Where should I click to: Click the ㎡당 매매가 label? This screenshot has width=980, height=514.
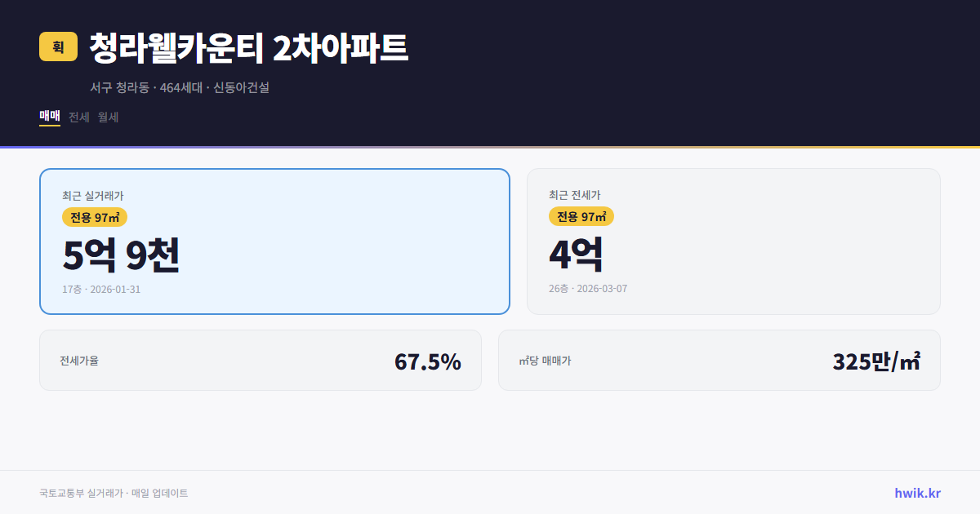point(541,359)
